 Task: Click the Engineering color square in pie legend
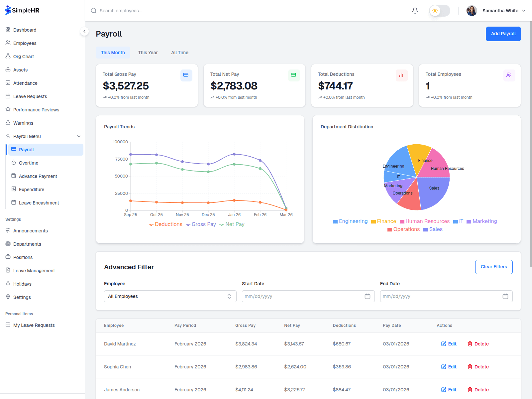335,221
